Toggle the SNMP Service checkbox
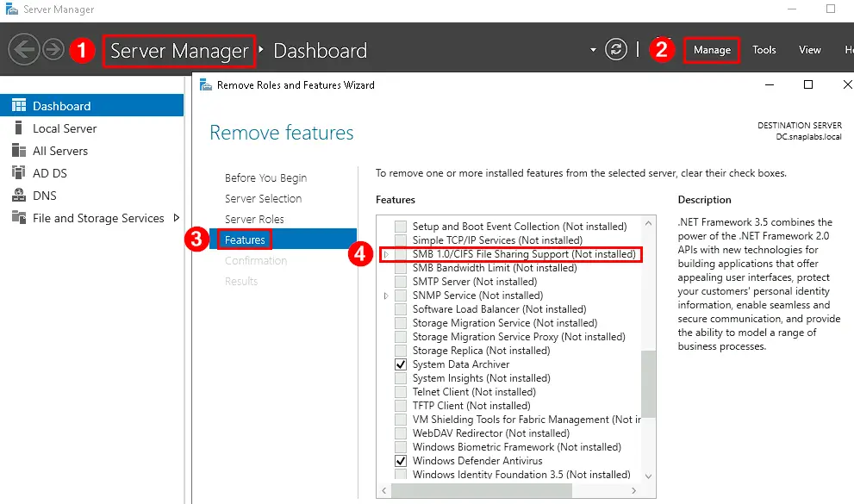This screenshot has width=854, height=504. 401,296
